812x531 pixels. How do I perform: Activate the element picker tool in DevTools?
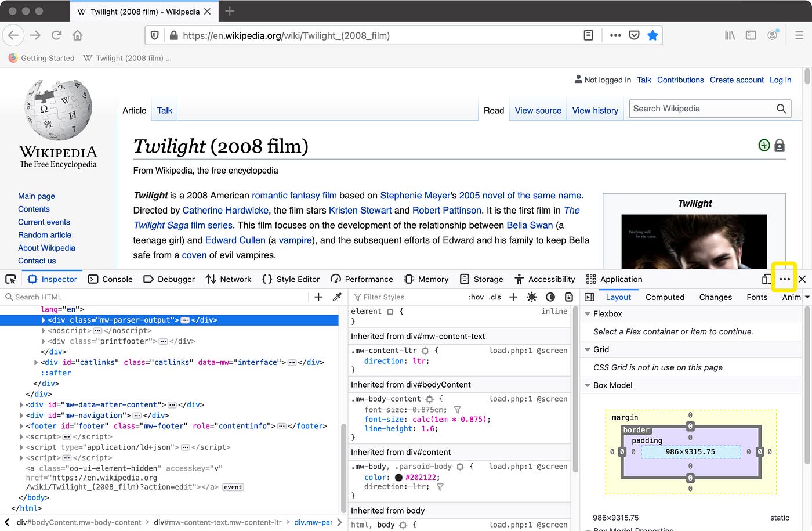point(10,279)
